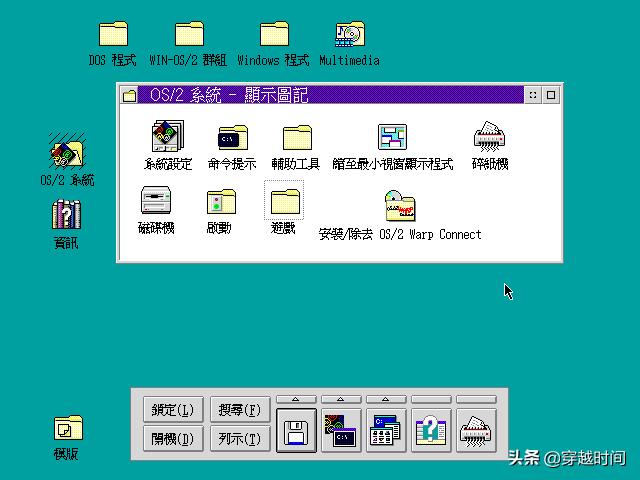Screen dimensions: 640x480
Task: Open the 啟動 startup folder
Action: [220, 202]
